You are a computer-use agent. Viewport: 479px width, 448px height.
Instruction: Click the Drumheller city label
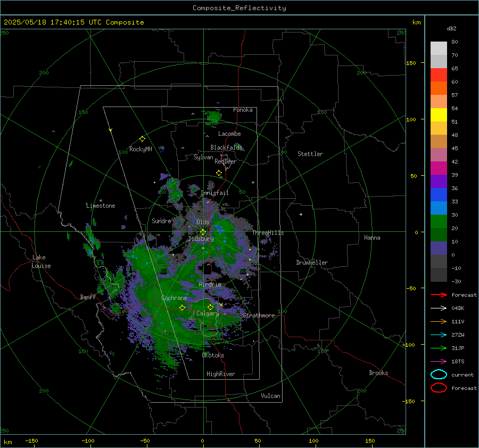pyautogui.click(x=312, y=263)
